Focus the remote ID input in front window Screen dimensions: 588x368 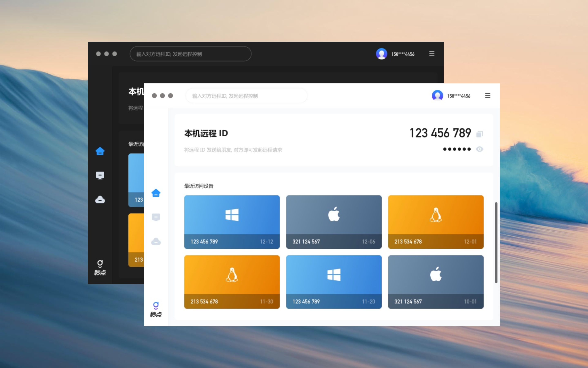[246, 96]
